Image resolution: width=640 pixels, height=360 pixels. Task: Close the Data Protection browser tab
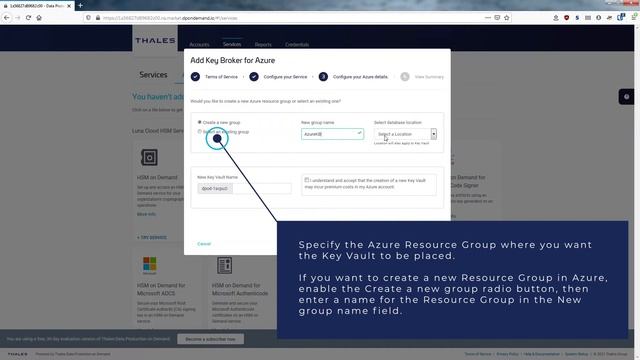pyautogui.click(x=69, y=6)
